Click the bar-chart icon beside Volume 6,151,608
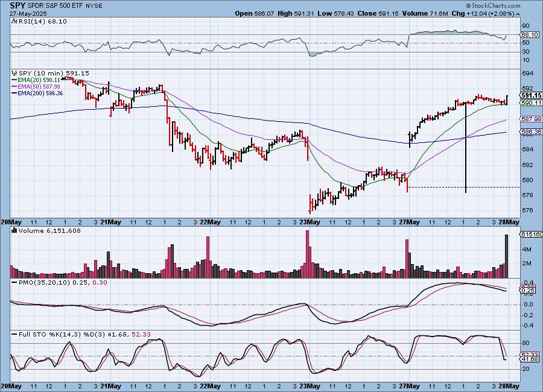543x392 pixels. 14,230
